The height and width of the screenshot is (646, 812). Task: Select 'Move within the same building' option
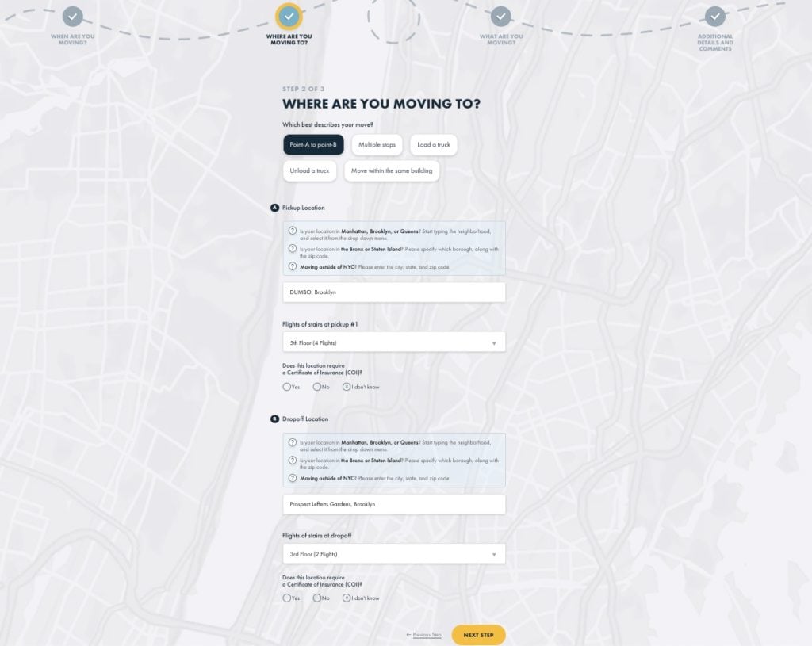tap(392, 170)
